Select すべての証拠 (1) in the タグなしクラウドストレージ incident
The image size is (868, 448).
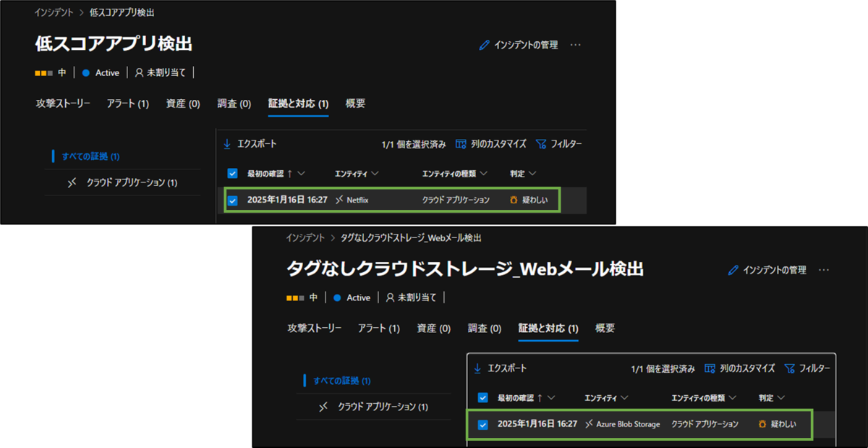(x=342, y=381)
